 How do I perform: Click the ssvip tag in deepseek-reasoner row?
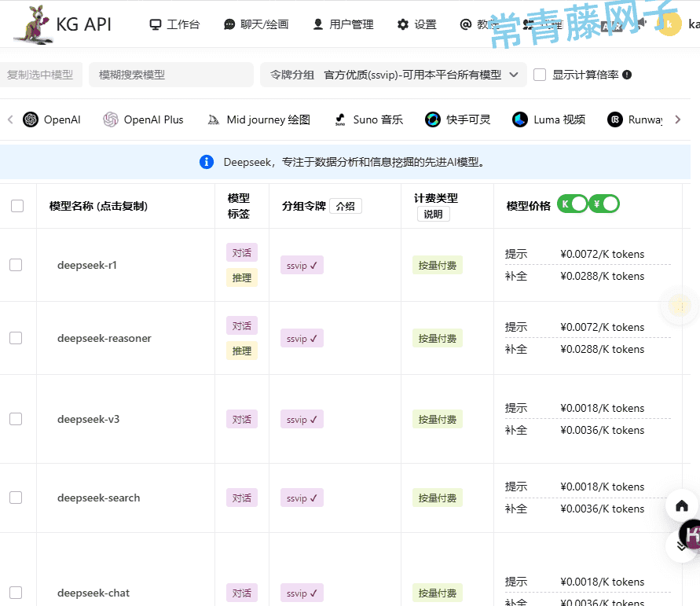[x=302, y=339]
